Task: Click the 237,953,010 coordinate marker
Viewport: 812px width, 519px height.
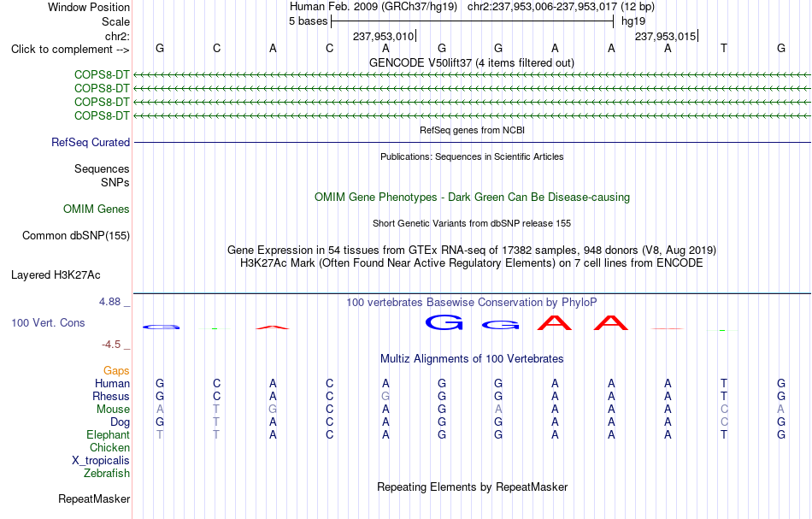Action: (383, 36)
